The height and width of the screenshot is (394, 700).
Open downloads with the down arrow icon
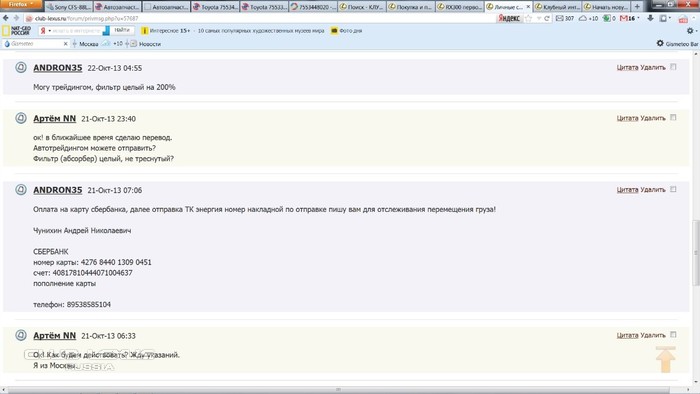(650, 18)
